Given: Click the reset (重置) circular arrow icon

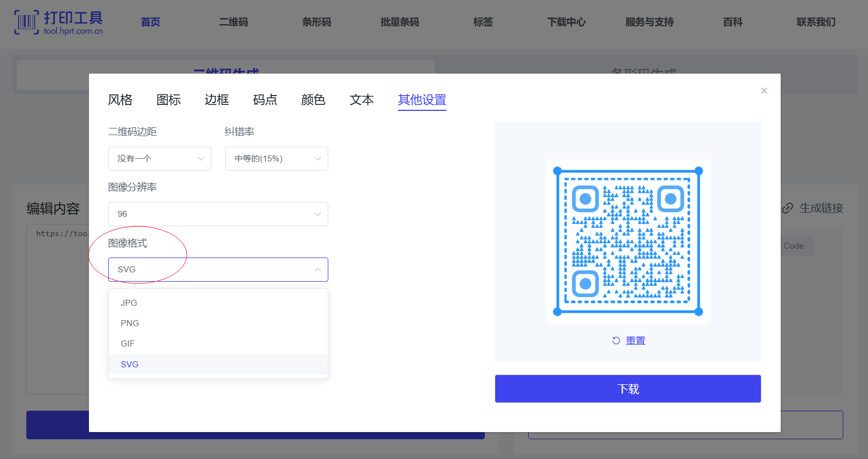Looking at the screenshot, I should pos(616,340).
